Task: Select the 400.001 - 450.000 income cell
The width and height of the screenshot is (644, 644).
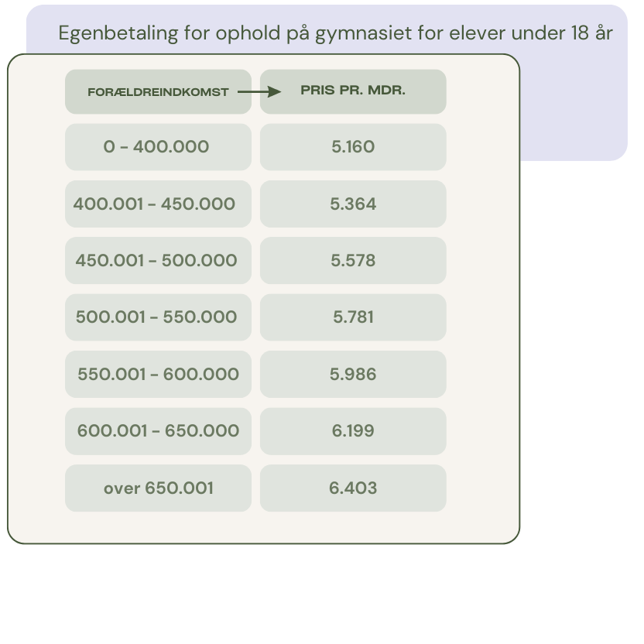Action: click(x=158, y=204)
